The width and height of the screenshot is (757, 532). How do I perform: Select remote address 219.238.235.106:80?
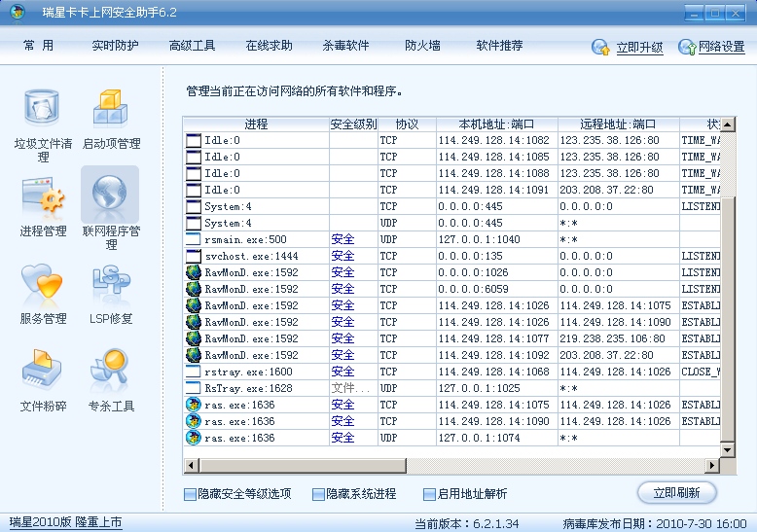click(x=612, y=338)
